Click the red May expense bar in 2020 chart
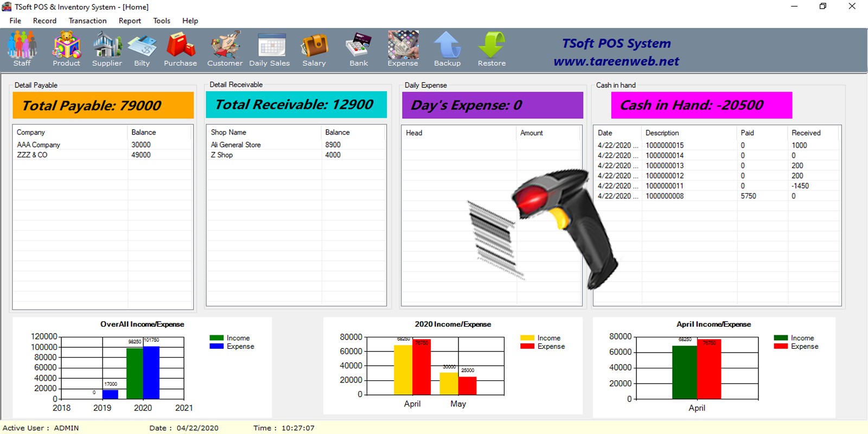The image size is (868, 434). [x=468, y=386]
